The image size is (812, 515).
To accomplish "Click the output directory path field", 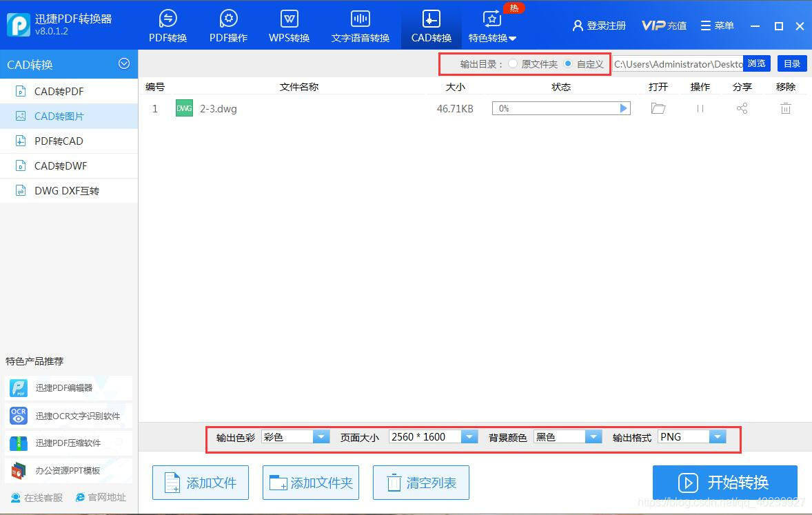I will click(678, 63).
